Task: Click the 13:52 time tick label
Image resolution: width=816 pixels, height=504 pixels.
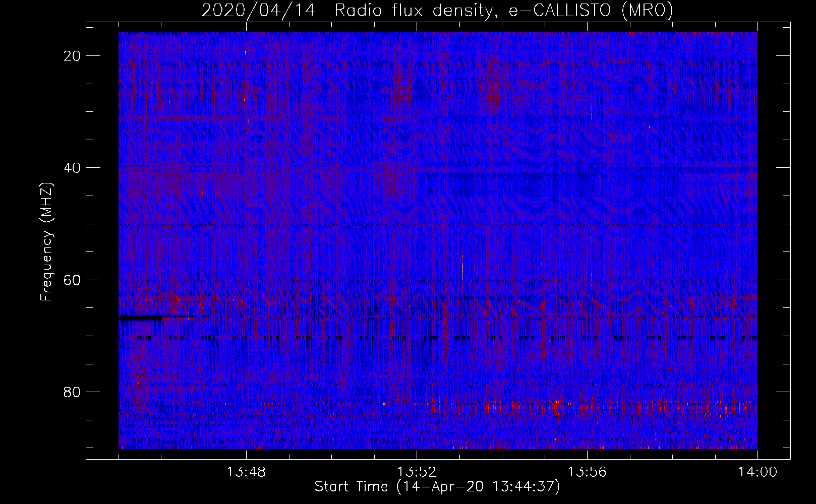Action: pos(417,472)
